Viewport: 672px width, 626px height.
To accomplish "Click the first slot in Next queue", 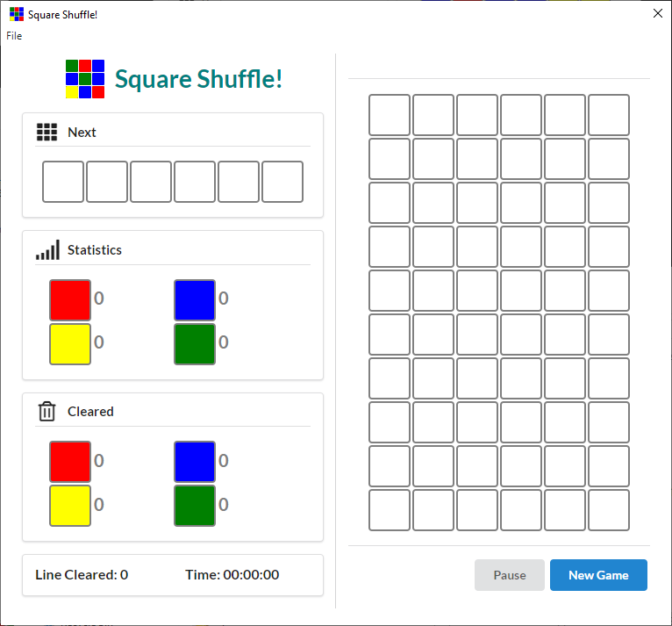I will [63, 182].
